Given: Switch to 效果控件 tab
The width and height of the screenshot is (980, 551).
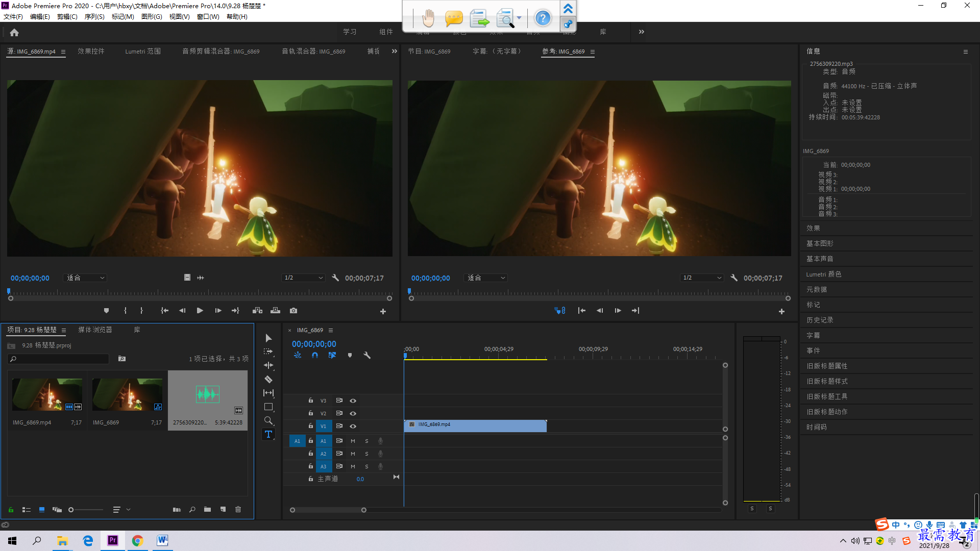Looking at the screenshot, I should click(91, 52).
